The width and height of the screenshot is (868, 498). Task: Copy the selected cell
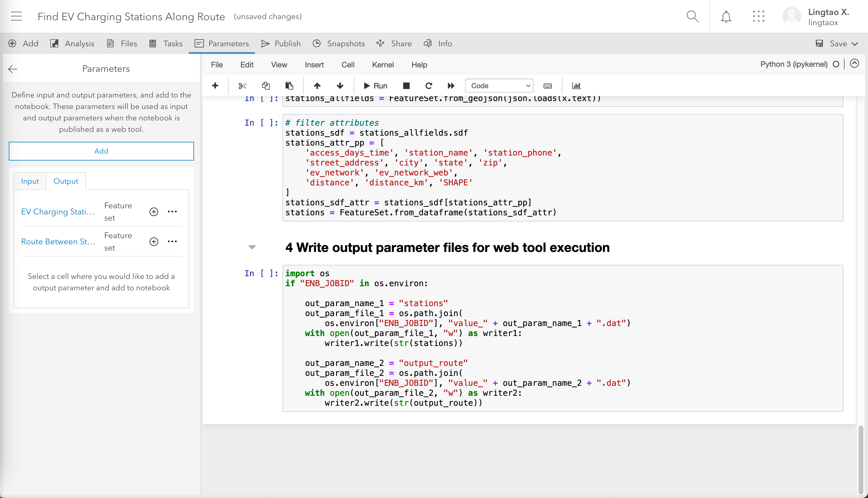pos(266,86)
